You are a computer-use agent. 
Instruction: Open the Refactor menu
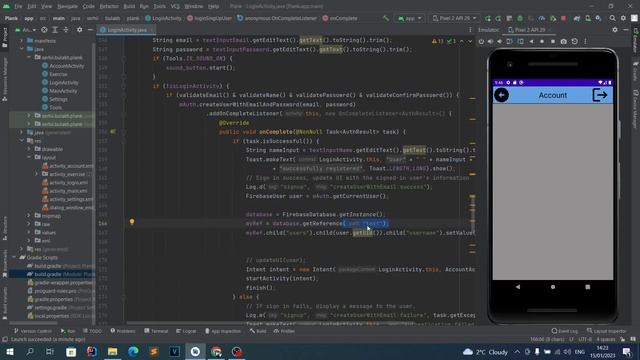[x=109, y=7]
